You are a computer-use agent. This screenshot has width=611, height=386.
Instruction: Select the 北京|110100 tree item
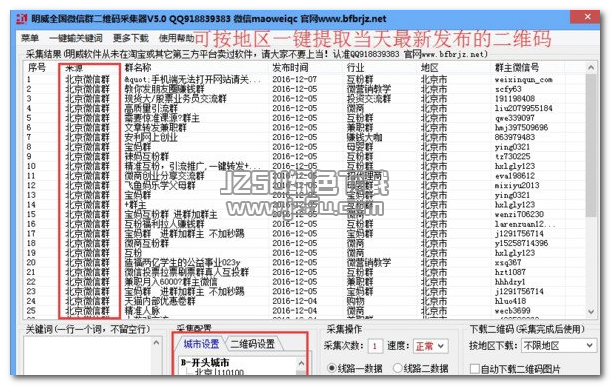click(219, 372)
